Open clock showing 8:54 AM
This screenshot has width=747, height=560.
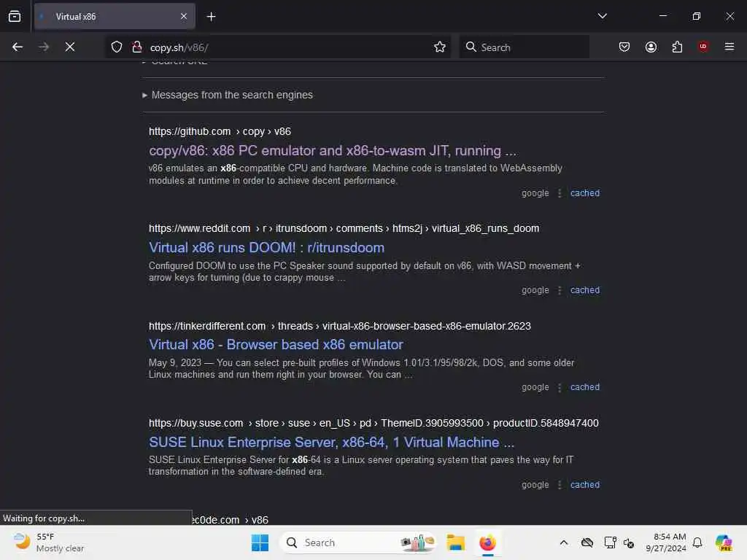click(x=666, y=542)
